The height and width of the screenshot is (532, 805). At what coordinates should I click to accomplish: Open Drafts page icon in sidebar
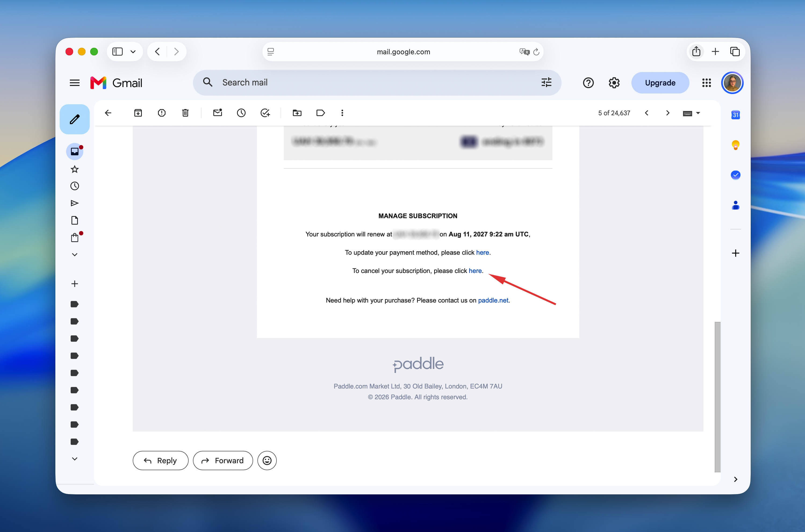pos(75,220)
